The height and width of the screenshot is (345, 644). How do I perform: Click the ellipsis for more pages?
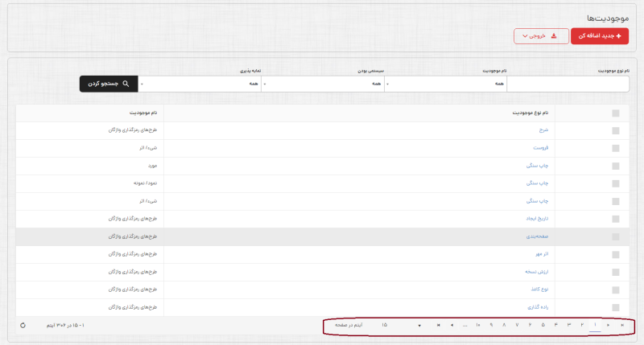[x=465, y=325]
